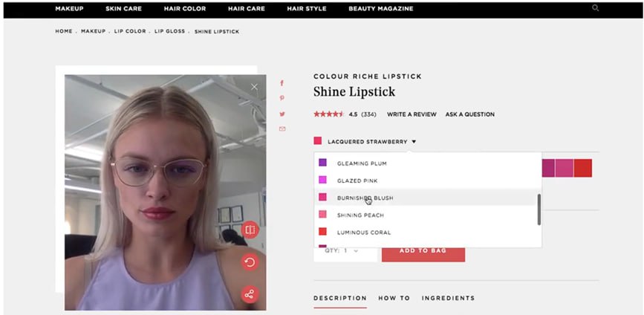The height and width of the screenshot is (315, 644).
Task: Email the product using envelope icon
Action: [x=282, y=129]
